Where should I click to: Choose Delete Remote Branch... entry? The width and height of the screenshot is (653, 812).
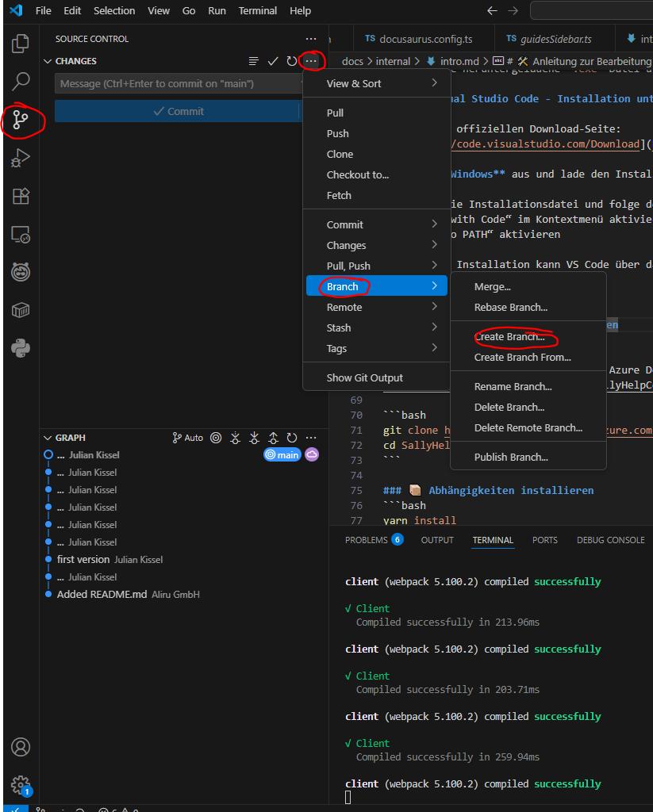(x=528, y=427)
